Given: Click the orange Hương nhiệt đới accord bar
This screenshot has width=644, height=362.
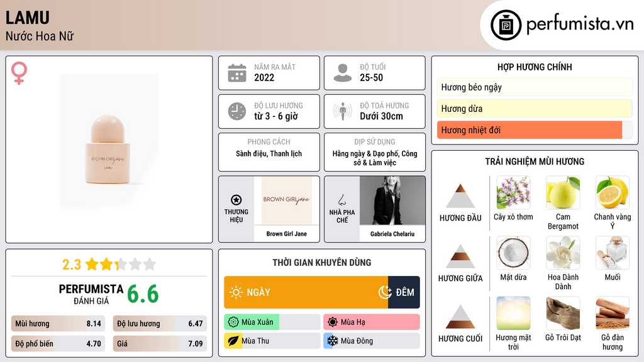Looking at the screenshot, I should tap(535, 130).
